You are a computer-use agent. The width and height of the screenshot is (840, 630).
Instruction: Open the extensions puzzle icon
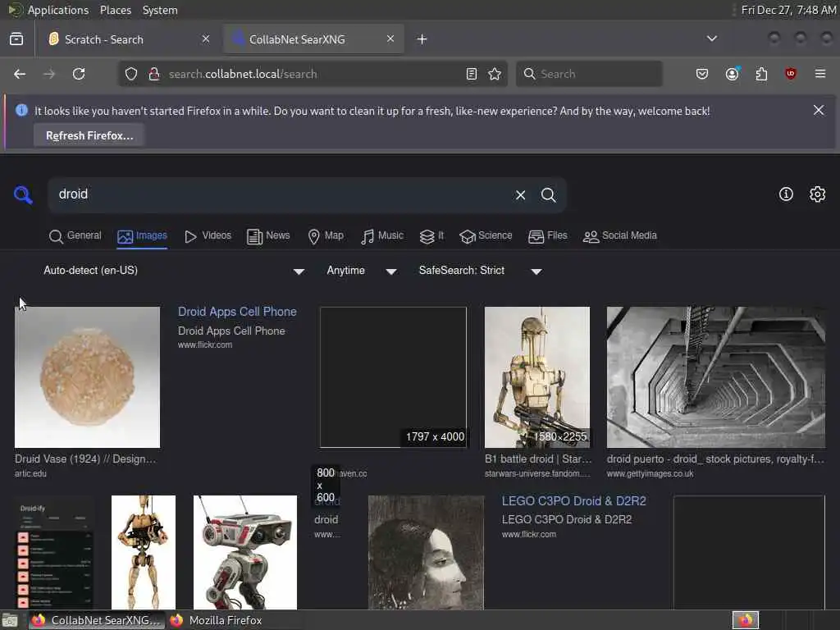click(761, 74)
